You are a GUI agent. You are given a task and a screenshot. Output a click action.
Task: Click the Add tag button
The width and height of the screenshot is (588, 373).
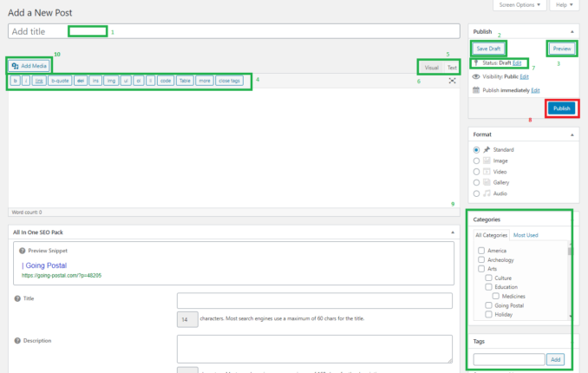click(x=555, y=359)
